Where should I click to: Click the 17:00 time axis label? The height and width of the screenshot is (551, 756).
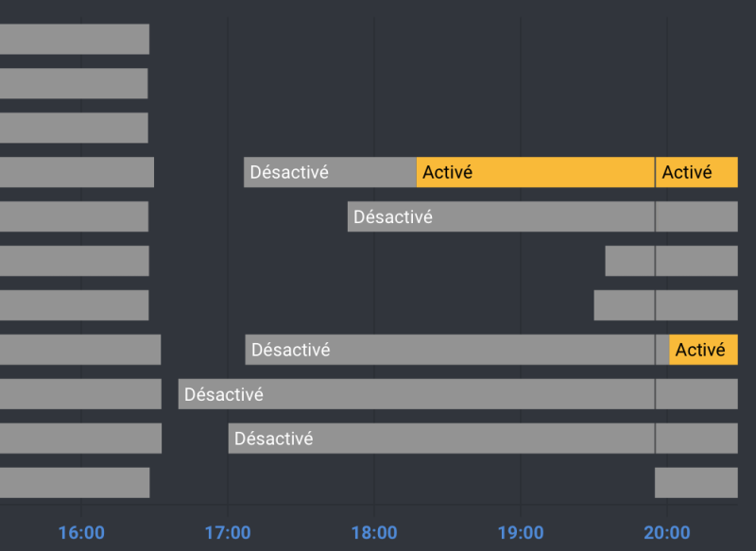228,532
